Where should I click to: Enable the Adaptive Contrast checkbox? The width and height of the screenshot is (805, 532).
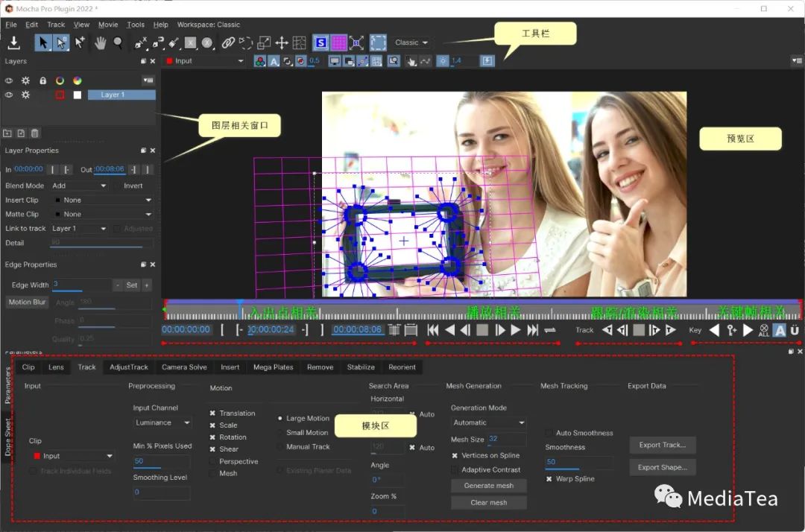[455, 469]
